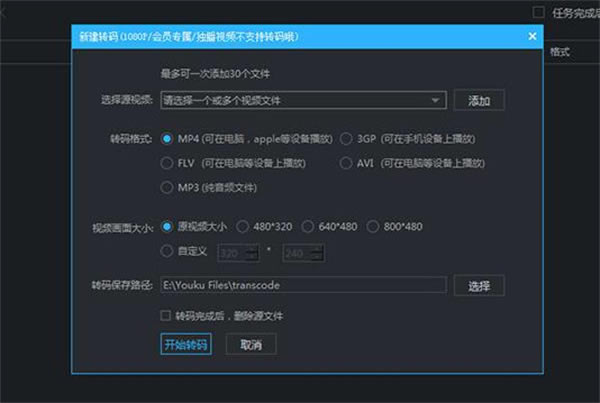Viewport: 600px width, 403px height.
Task: Click the 添加 button
Action: click(x=479, y=101)
